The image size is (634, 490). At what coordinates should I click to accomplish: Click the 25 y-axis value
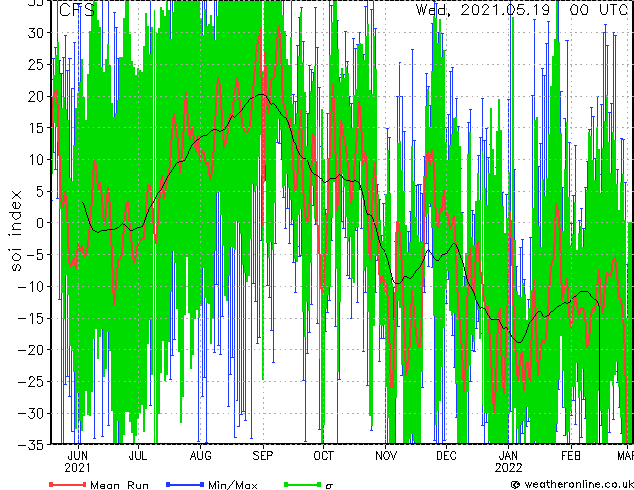pyautogui.click(x=36, y=64)
